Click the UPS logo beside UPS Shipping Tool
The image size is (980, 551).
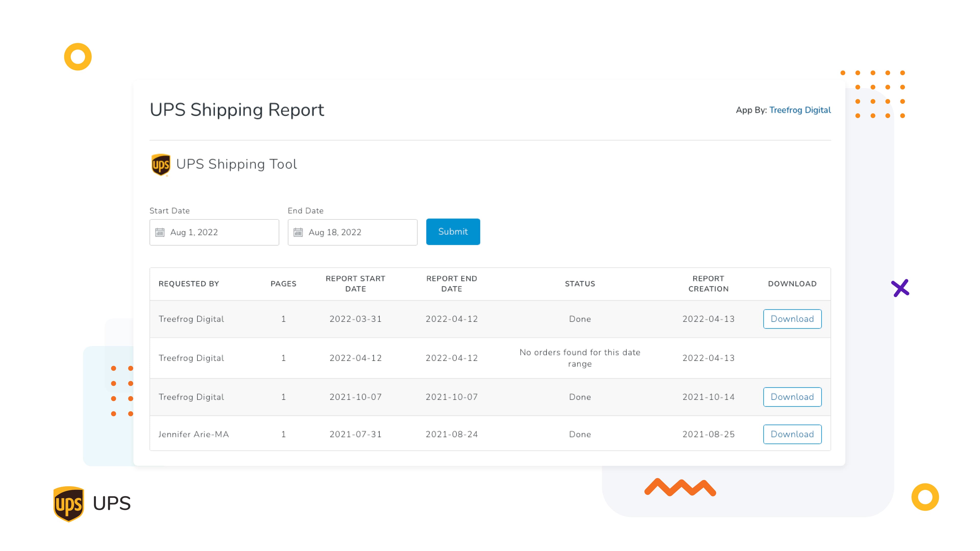click(x=161, y=165)
